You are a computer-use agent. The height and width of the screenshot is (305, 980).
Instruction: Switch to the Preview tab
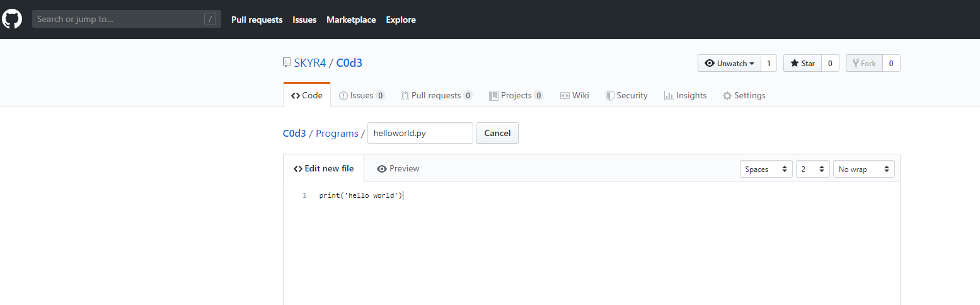pyautogui.click(x=398, y=168)
